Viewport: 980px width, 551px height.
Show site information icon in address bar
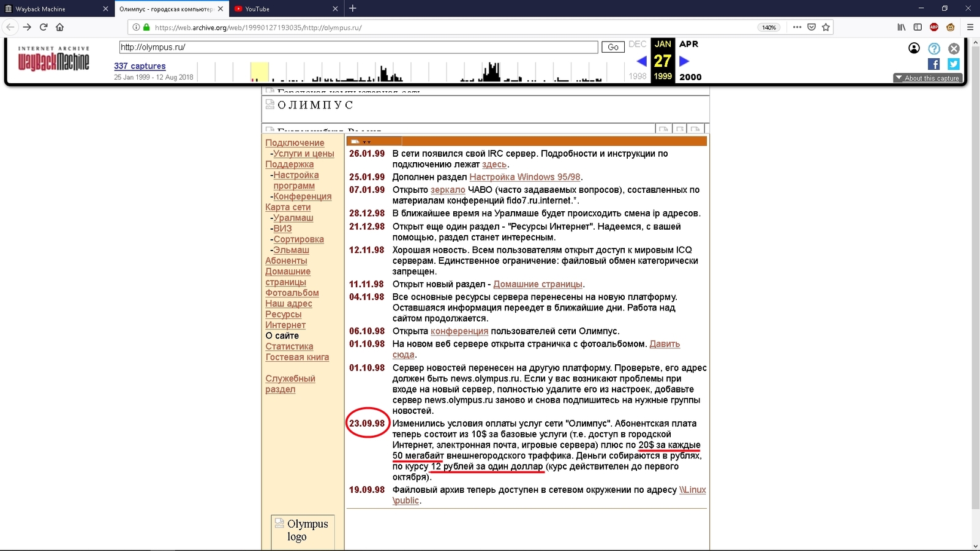136,27
